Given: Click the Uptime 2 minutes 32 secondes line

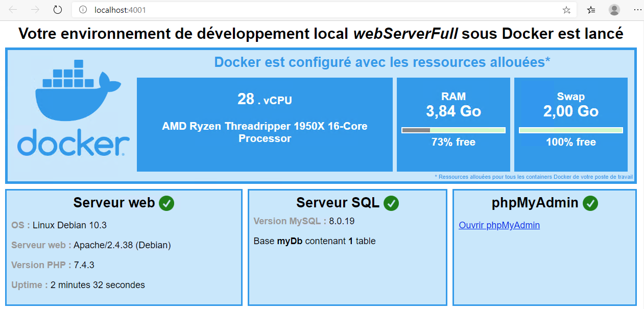Looking at the screenshot, I should click(78, 285).
